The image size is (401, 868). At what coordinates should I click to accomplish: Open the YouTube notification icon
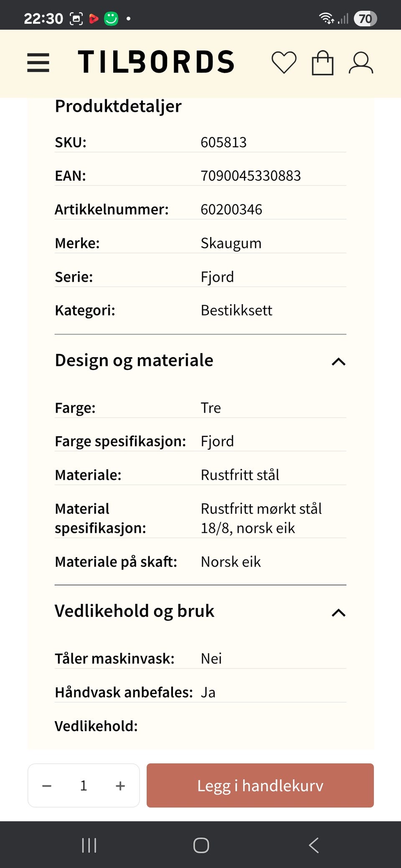[94, 18]
